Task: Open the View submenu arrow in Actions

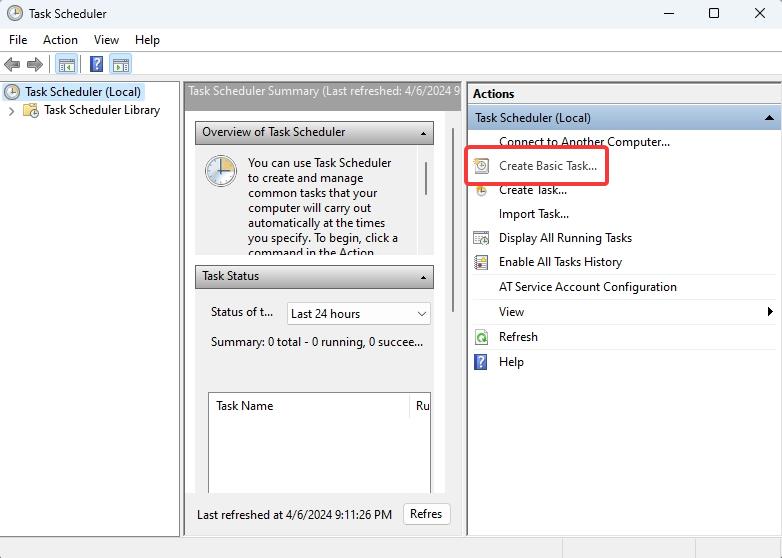Action: (x=770, y=312)
